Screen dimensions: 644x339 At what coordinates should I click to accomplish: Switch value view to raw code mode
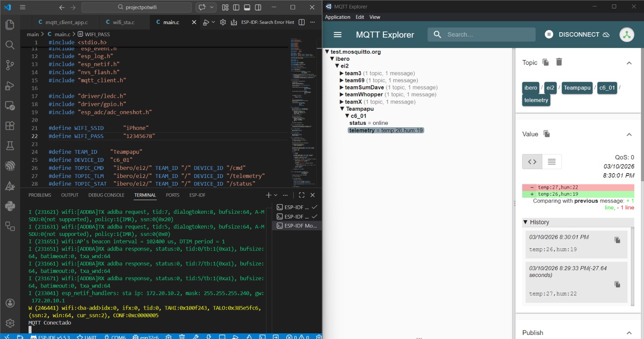pos(532,161)
